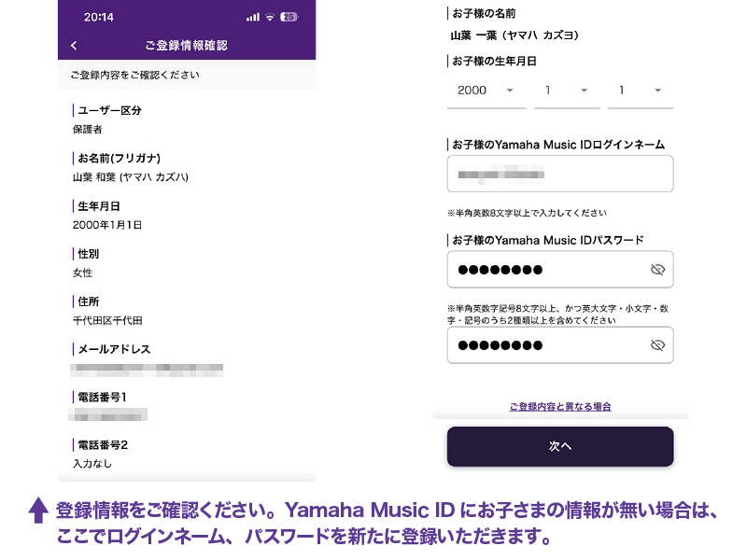Click the お子様のYamaha Music IDパスワード input field
Image resolution: width=747 pixels, height=560 pixels.
560,270
